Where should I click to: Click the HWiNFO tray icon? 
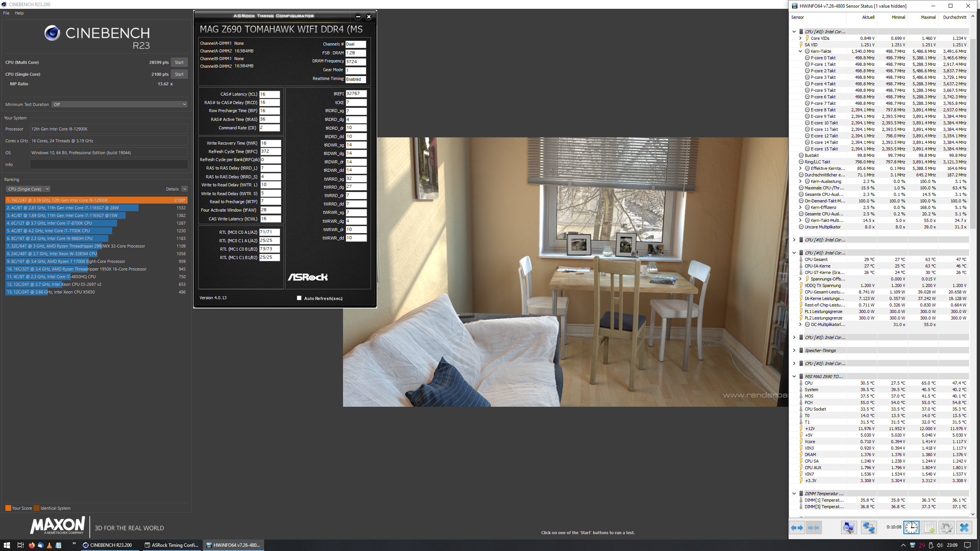[913, 545]
